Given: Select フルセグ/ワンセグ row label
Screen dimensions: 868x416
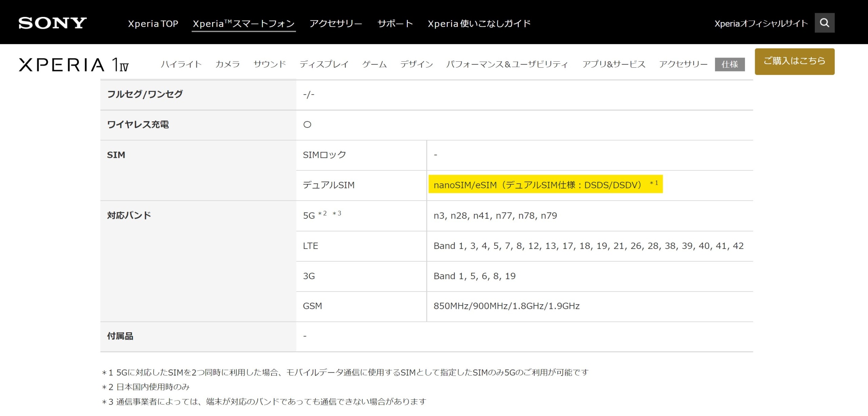Looking at the screenshot, I should coord(145,94).
